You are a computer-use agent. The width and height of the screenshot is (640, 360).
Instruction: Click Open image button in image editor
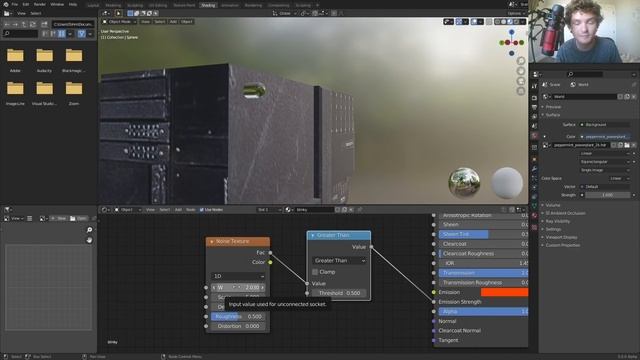pos(78,219)
